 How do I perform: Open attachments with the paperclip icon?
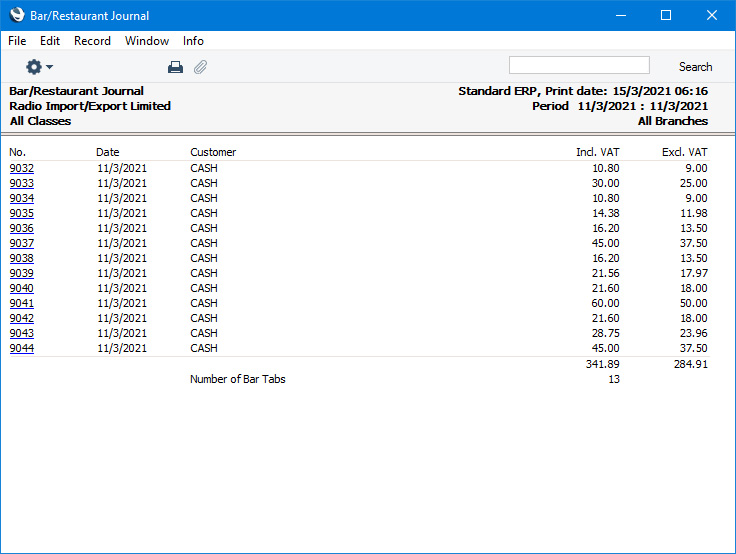[200, 67]
